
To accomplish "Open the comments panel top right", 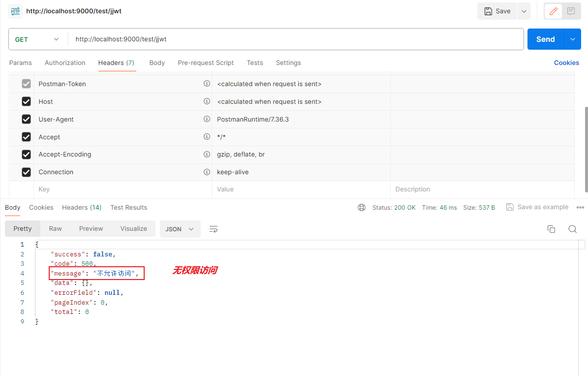I will click(x=571, y=11).
